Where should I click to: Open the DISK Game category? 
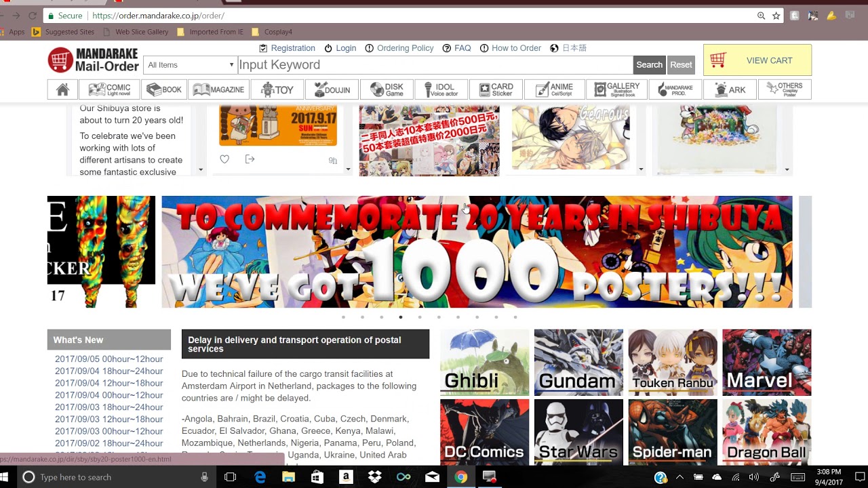387,89
